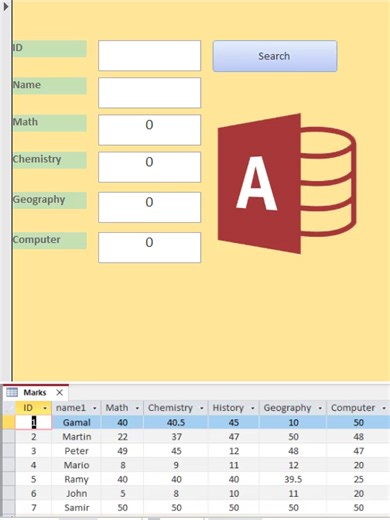Click the ID cell of record 1
The width and height of the screenshot is (390, 520).
(33, 422)
